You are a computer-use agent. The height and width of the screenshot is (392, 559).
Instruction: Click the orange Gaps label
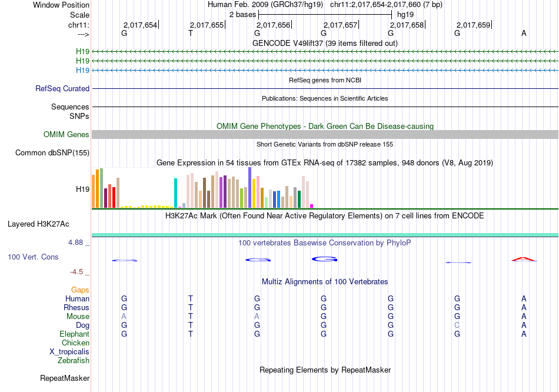pos(80,290)
